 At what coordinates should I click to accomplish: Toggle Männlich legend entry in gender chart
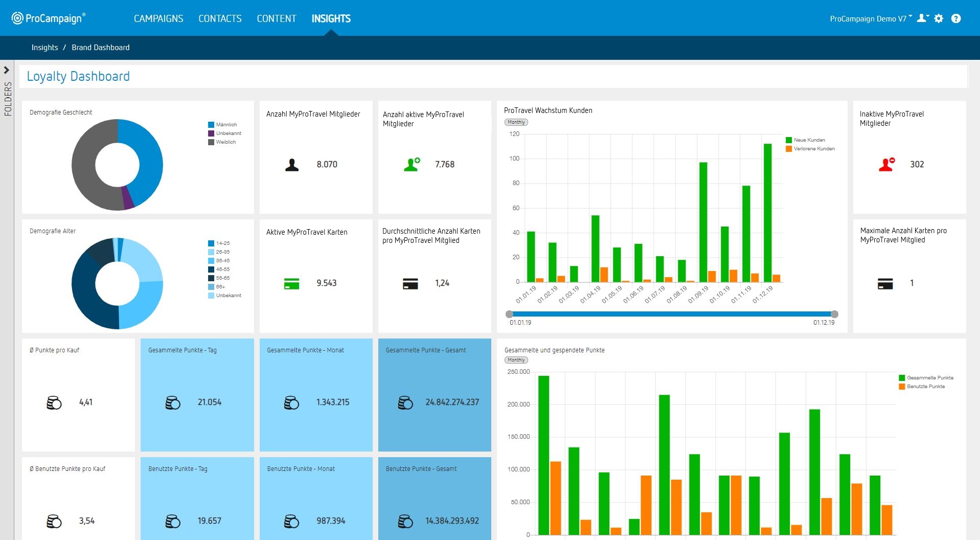(x=226, y=125)
